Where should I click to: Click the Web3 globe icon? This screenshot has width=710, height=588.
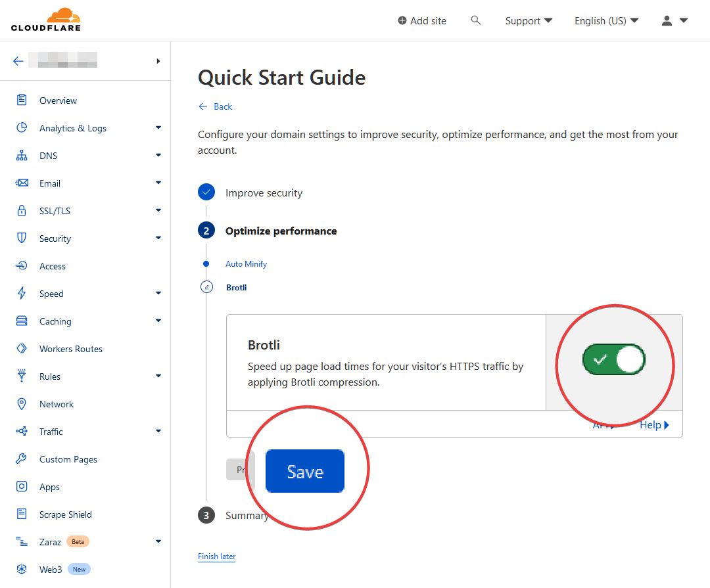point(22,569)
